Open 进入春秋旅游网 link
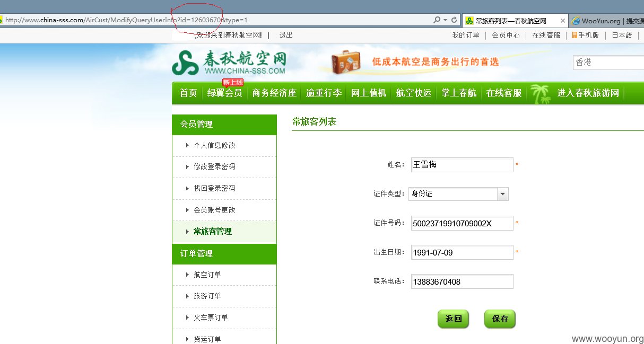 click(x=588, y=93)
